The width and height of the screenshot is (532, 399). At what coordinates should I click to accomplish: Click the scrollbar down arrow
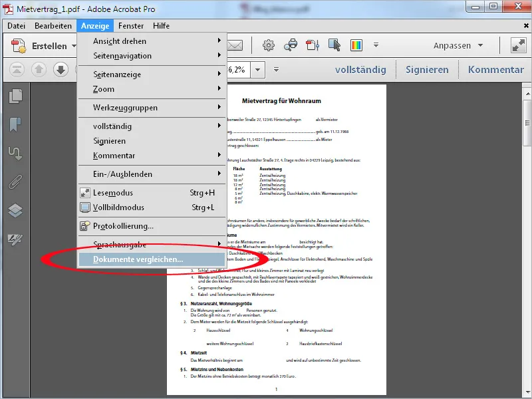(x=527, y=392)
